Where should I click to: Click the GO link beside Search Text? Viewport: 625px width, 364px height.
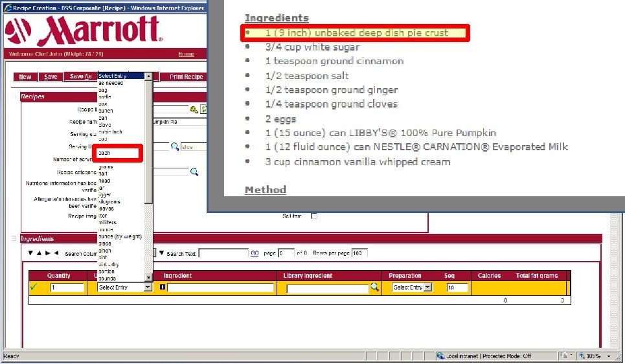(x=255, y=253)
